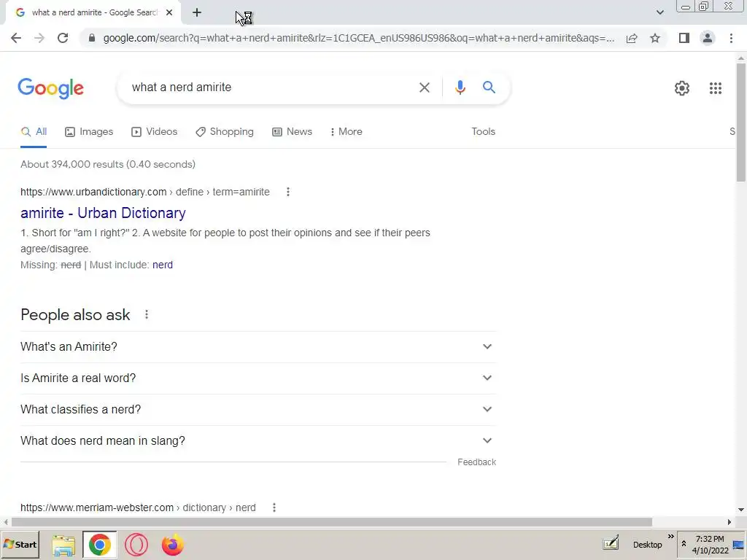Open the Chrome side panel
Screen dimensions: 747x560
click(x=684, y=38)
